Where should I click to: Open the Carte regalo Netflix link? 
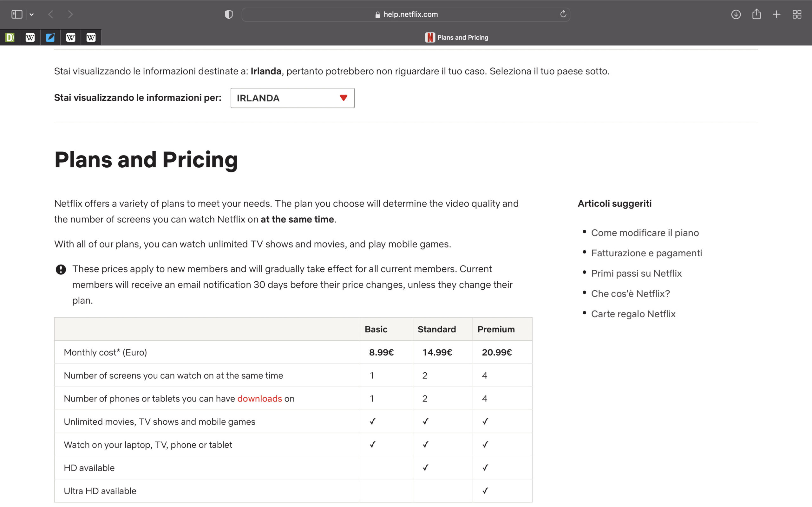click(633, 314)
